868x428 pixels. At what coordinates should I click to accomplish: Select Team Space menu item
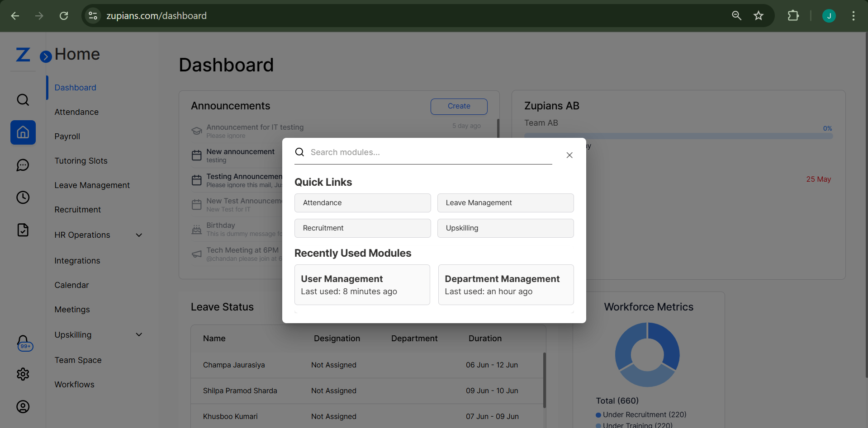point(78,360)
